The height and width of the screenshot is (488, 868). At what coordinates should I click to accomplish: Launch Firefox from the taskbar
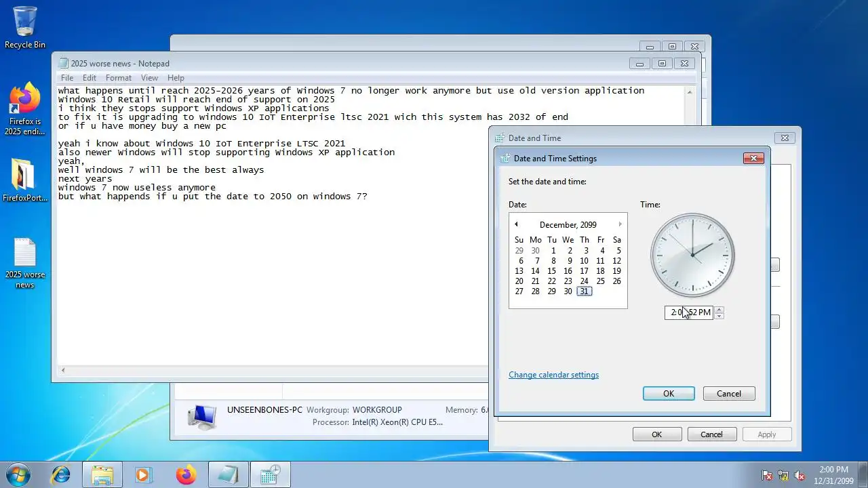tap(185, 474)
